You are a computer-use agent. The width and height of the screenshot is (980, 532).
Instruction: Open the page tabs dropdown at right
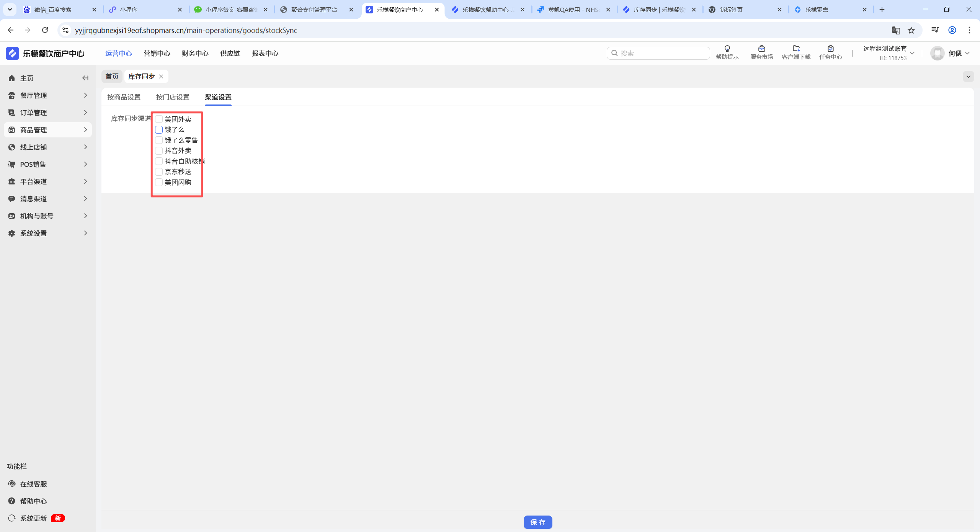tap(968, 77)
